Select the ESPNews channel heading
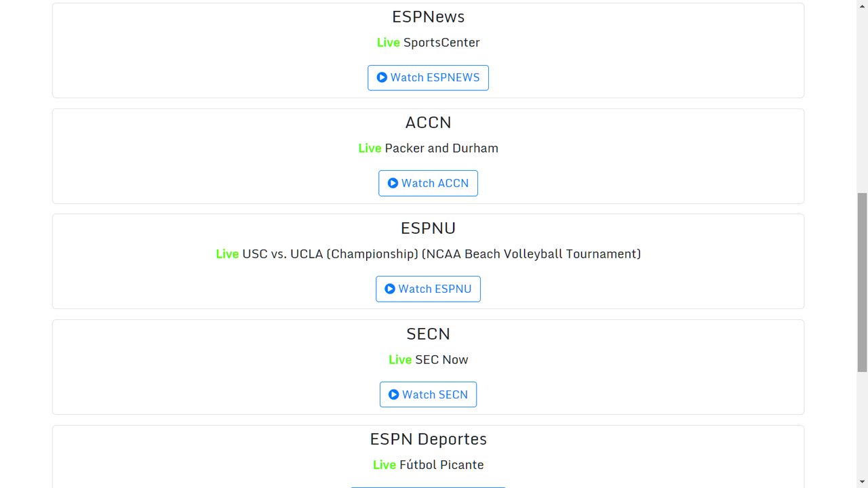Viewport: 868px width, 488px height. (428, 16)
